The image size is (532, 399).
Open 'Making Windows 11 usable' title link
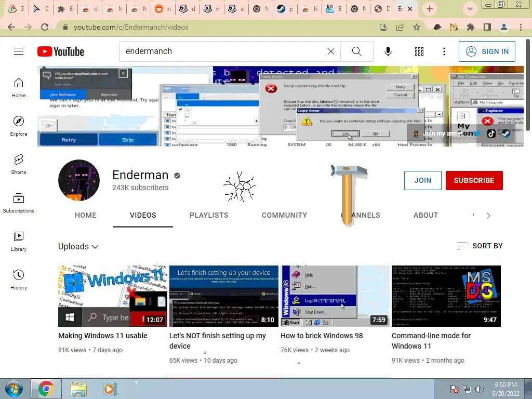(x=103, y=336)
